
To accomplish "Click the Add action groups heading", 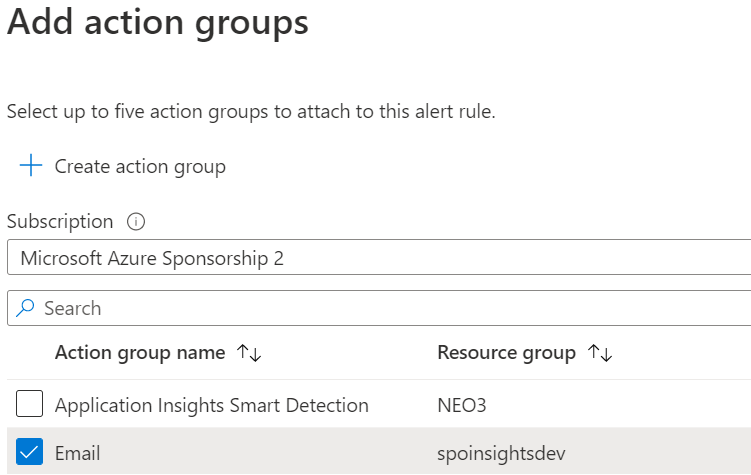I will (158, 23).
